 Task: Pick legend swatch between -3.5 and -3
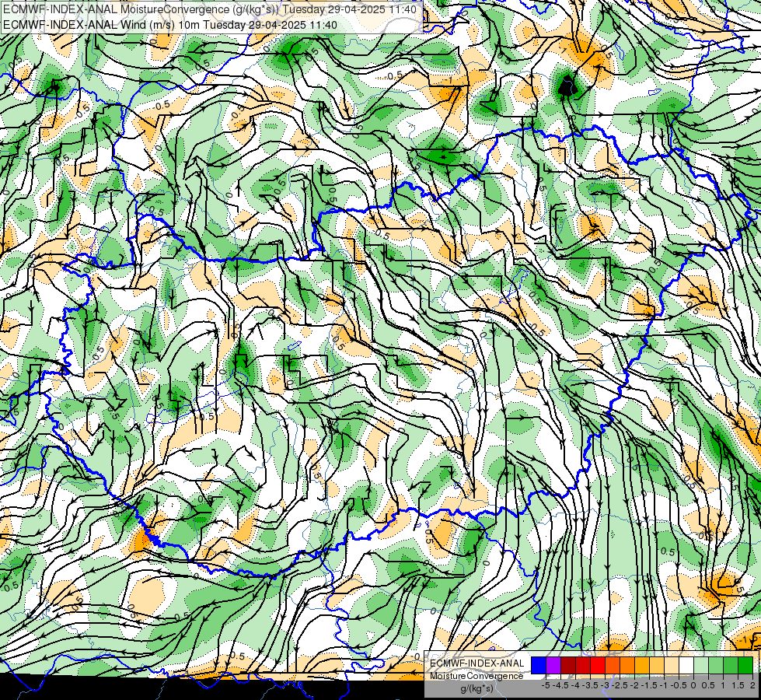point(598,665)
